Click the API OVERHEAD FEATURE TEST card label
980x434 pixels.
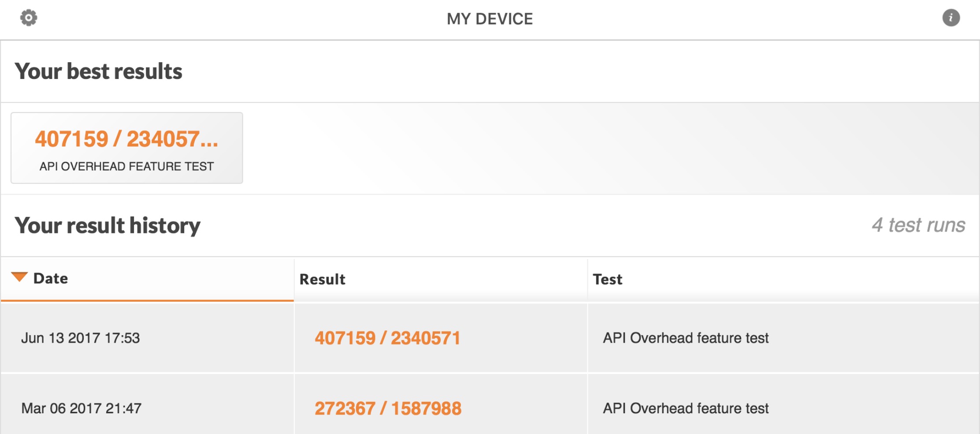pyautogui.click(x=126, y=166)
